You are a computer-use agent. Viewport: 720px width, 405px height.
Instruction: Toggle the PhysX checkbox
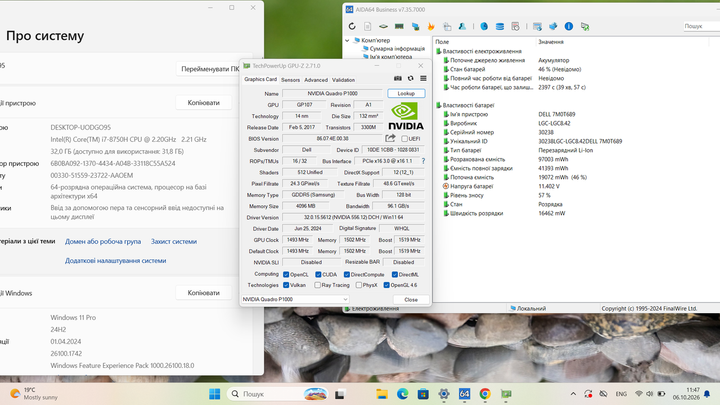click(359, 285)
